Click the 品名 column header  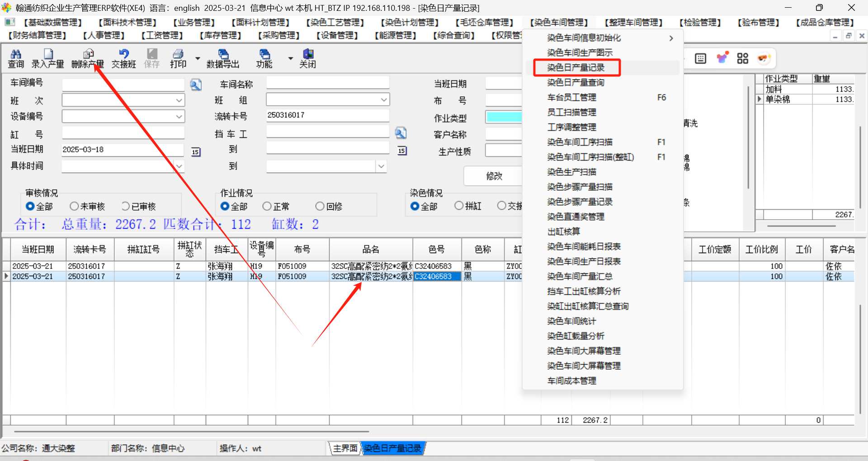click(x=371, y=249)
